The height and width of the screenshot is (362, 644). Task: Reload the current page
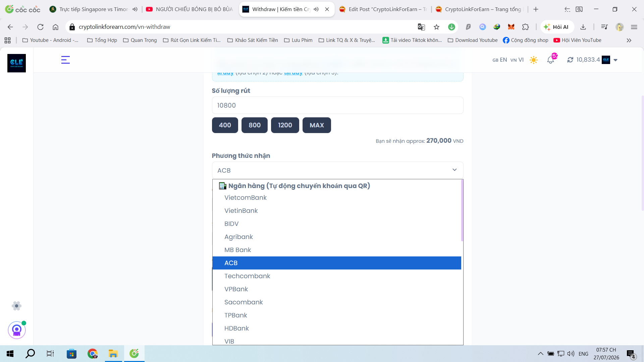click(40, 27)
